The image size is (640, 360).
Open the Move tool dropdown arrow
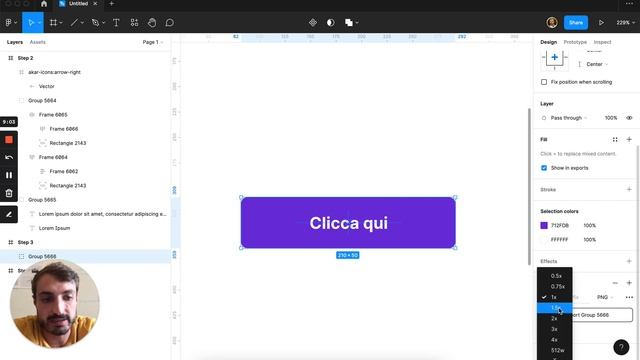pyautogui.click(x=39, y=23)
